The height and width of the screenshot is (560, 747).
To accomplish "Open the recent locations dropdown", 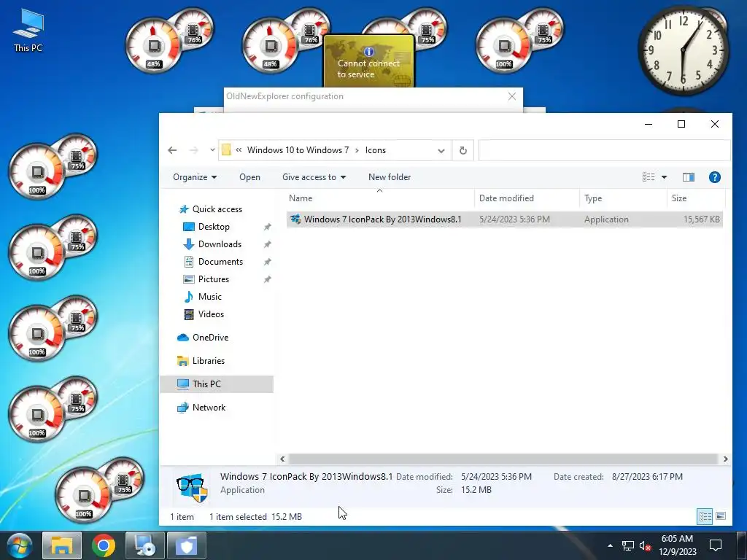I will 212,150.
